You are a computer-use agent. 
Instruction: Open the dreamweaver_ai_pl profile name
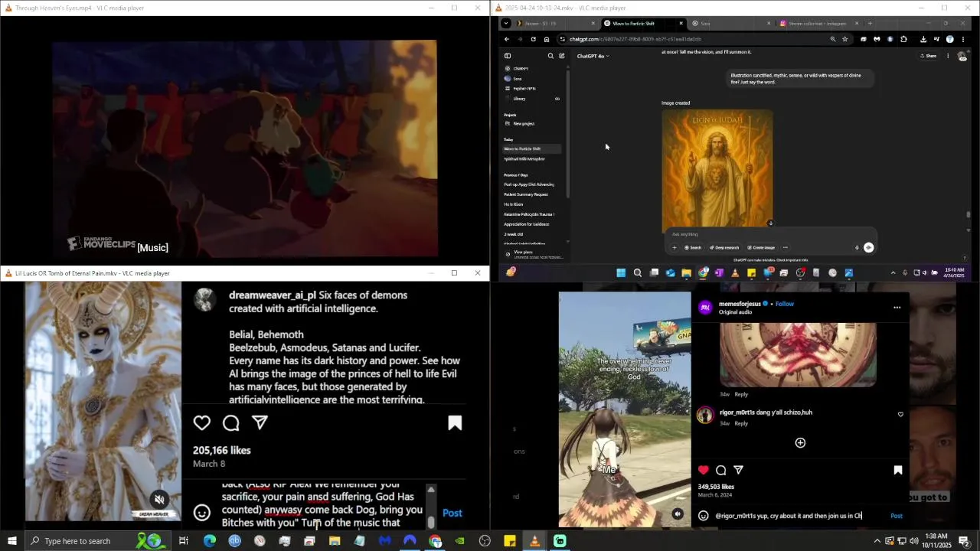coord(273,295)
